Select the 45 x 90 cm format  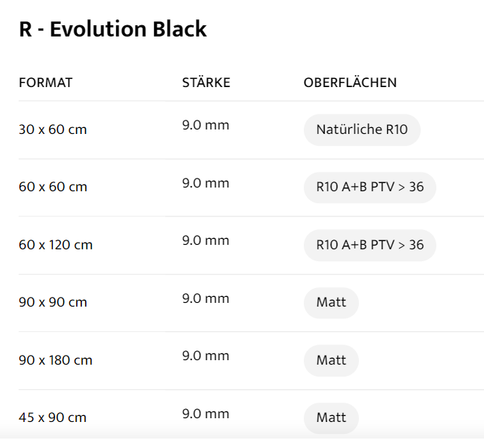[x=53, y=418]
